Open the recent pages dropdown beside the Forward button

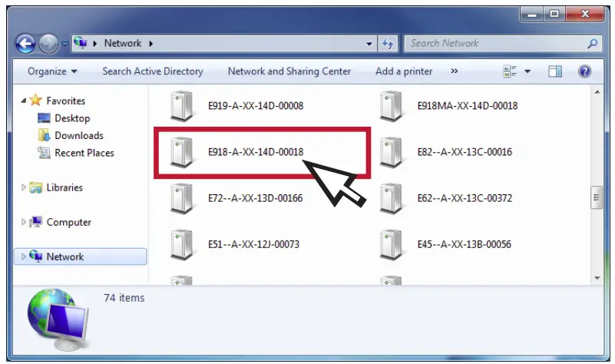64,44
